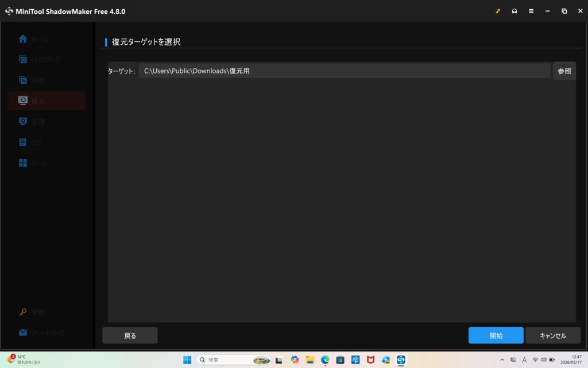This screenshot has height=368, width=588.
Task: Click the キャンセル button
Action: (552, 335)
